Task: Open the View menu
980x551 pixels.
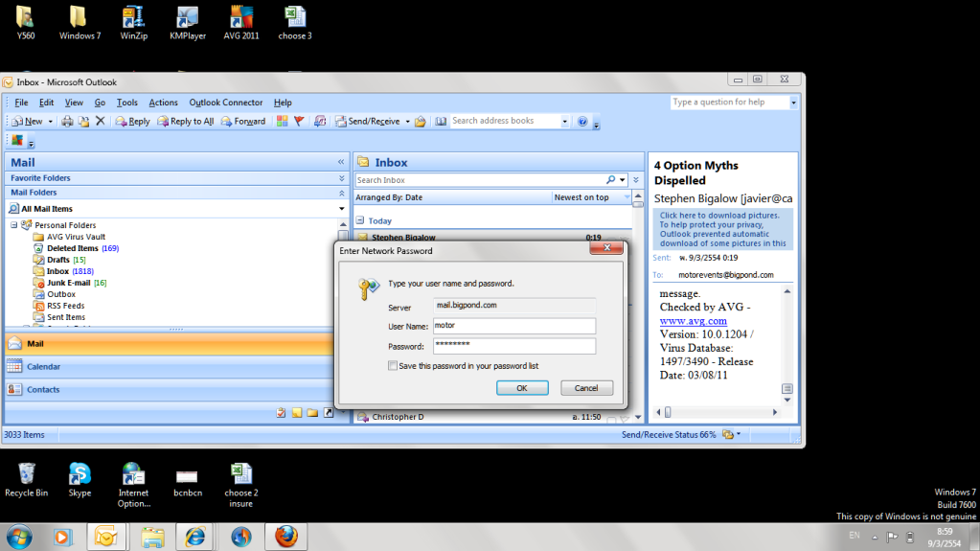Action: point(74,103)
